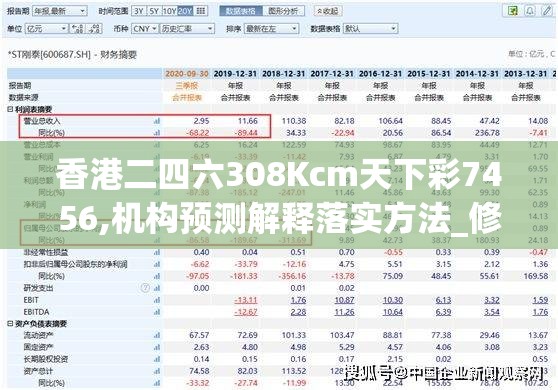This screenshot has width=558, height=390.
Task: Open the custom time range grid icon
Action: [201, 11]
